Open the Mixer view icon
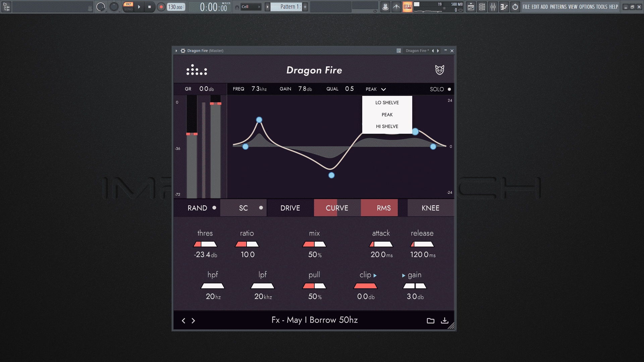Viewport: 644px width, 362px height. pos(493,7)
